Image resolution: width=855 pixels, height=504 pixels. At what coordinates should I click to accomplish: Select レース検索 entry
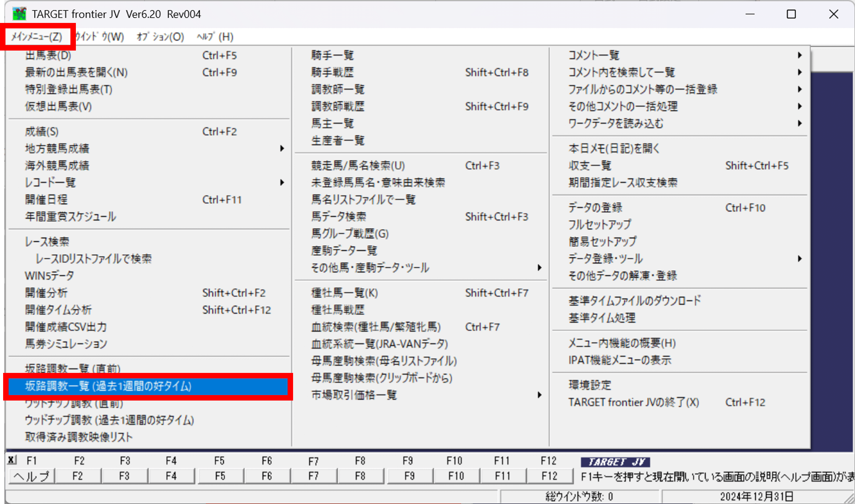pyautogui.click(x=149, y=242)
